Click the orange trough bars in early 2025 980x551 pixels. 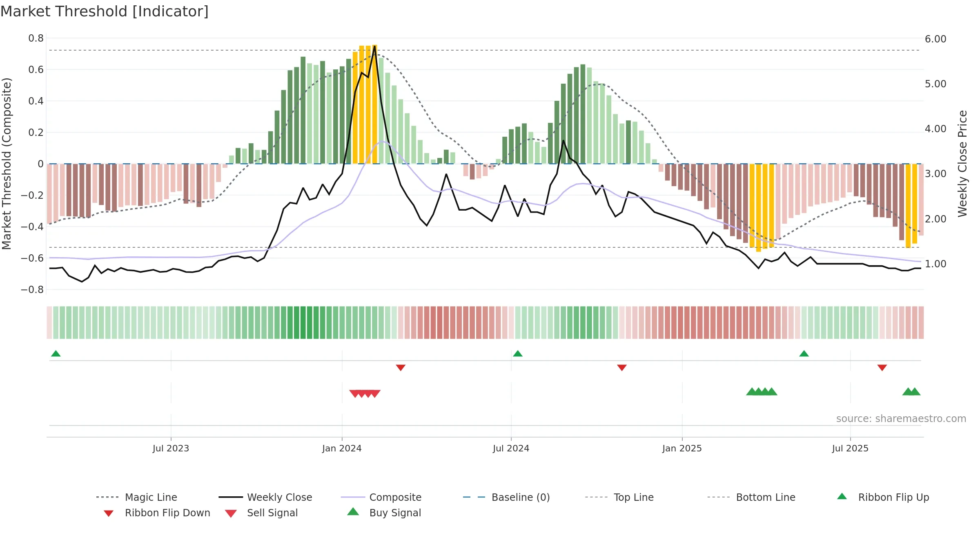(x=762, y=207)
